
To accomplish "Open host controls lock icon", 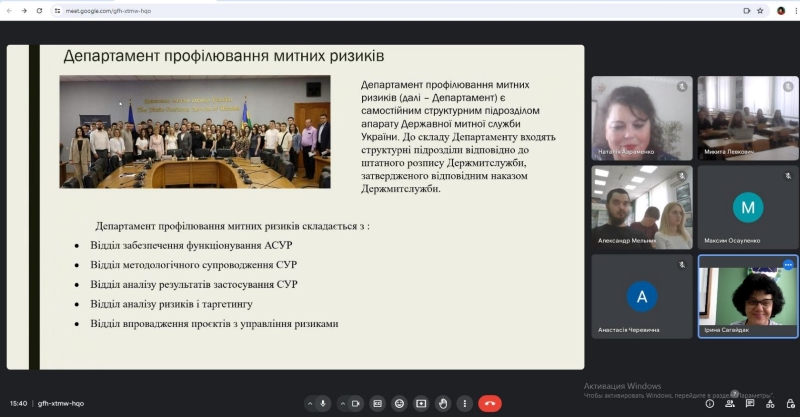I will pyautogui.click(x=790, y=404).
